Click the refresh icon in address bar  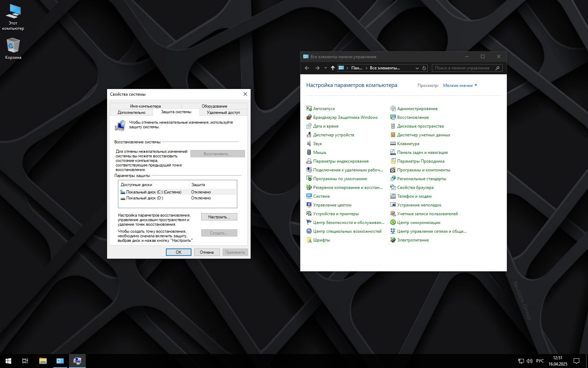pyautogui.click(x=424, y=68)
